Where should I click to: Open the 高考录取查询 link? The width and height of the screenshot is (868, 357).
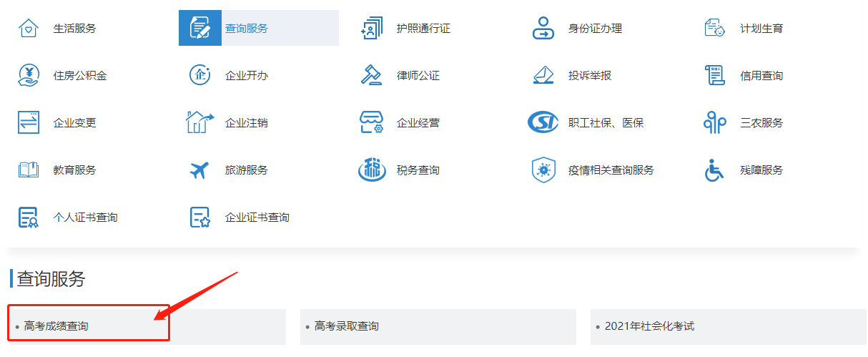coord(346,326)
